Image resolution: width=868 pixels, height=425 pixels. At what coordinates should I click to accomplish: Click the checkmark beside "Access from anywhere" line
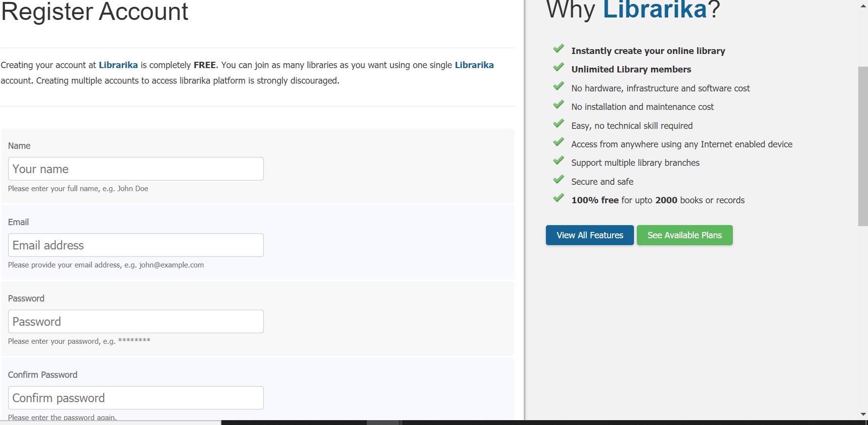tap(559, 142)
